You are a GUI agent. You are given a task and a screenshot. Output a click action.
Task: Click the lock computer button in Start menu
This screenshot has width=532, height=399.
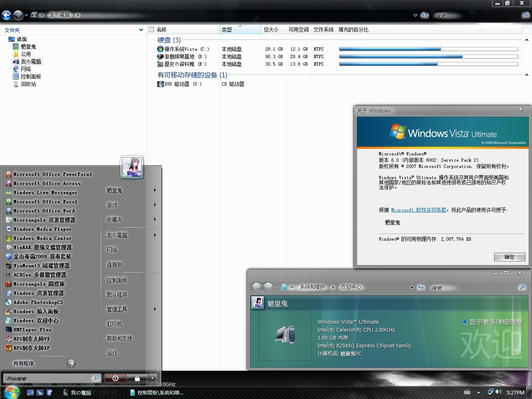[137, 378]
